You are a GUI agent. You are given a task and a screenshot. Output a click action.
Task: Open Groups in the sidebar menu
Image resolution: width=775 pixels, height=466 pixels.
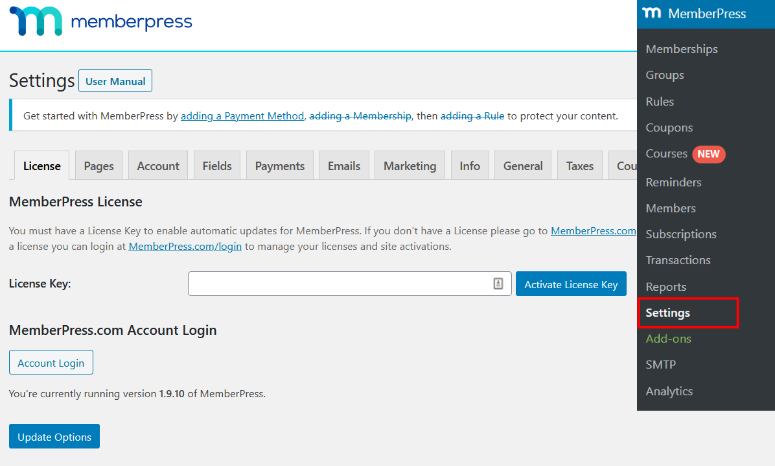665,75
